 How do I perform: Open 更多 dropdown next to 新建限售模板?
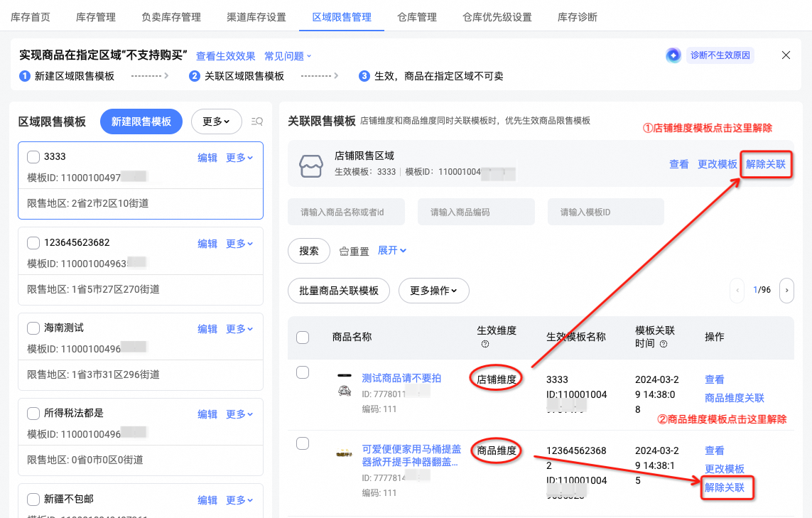(x=216, y=122)
